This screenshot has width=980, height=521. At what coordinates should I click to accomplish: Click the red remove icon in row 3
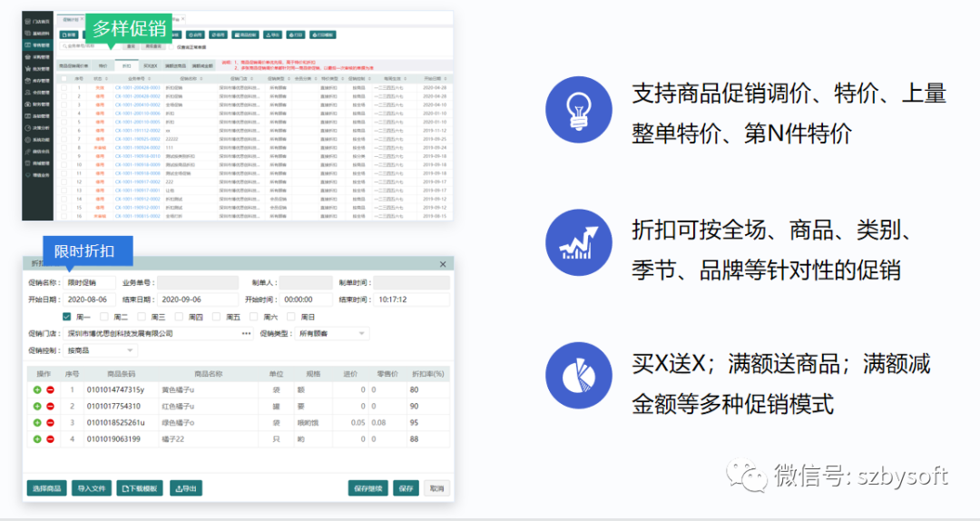point(50,423)
